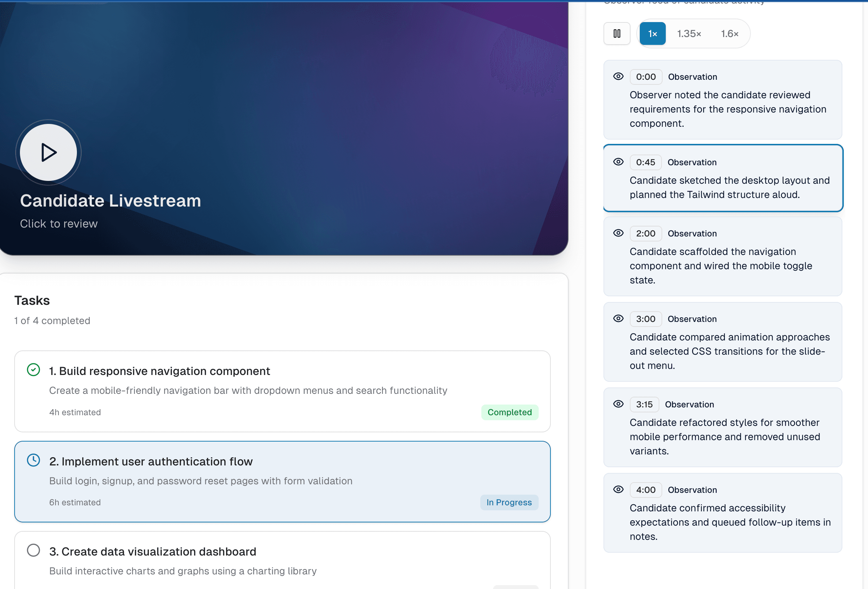
Task: Click the Completed status badge
Action: (x=509, y=412)
